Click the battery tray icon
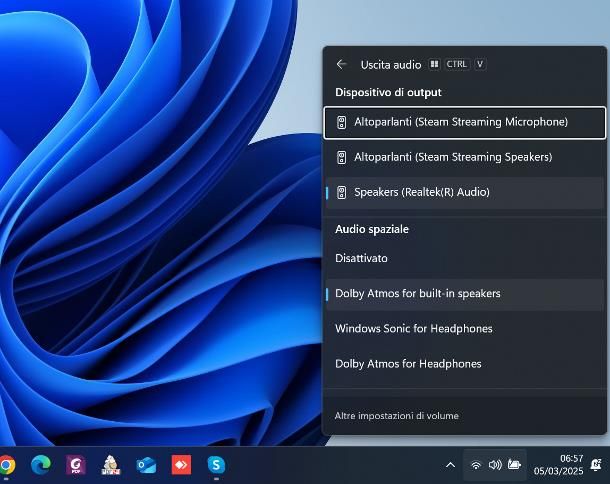The width and height of the screenshot is (610, 484). point(514,465)
